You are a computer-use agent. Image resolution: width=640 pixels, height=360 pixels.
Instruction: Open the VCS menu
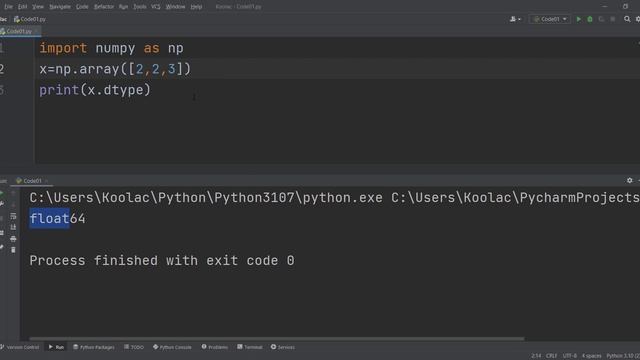[x=156, y=7]
